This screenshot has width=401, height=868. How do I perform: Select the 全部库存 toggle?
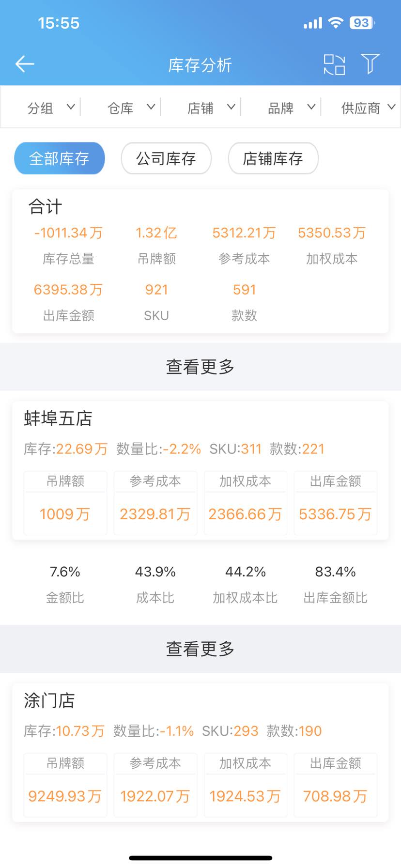coord(60,158)
